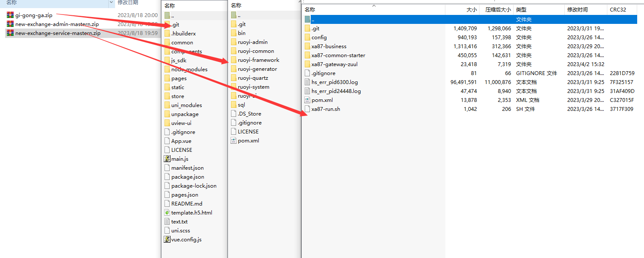Select the ruoyi-common folder icon

(234, 51)
